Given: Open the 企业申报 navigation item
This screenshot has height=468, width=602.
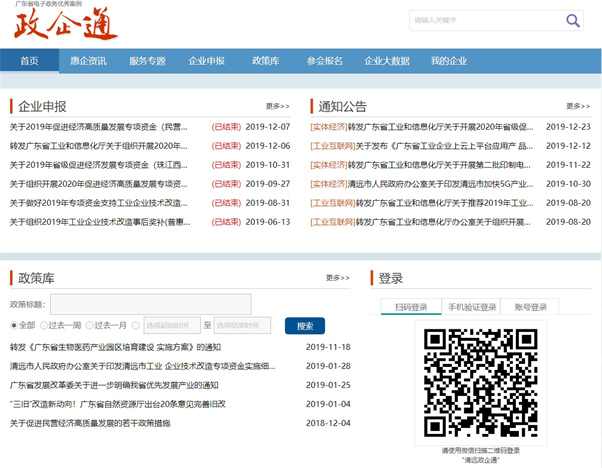Looking at the screenshot, I should pos(207,61).
